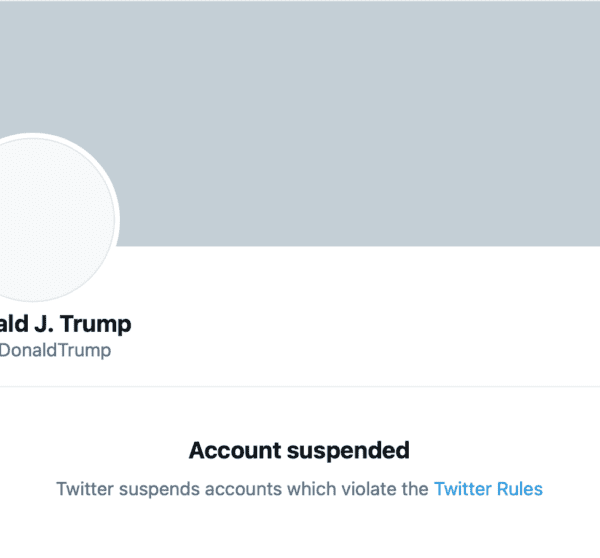
Task: Click the word "the" before Twitter Rules
Action: (414, 489)
